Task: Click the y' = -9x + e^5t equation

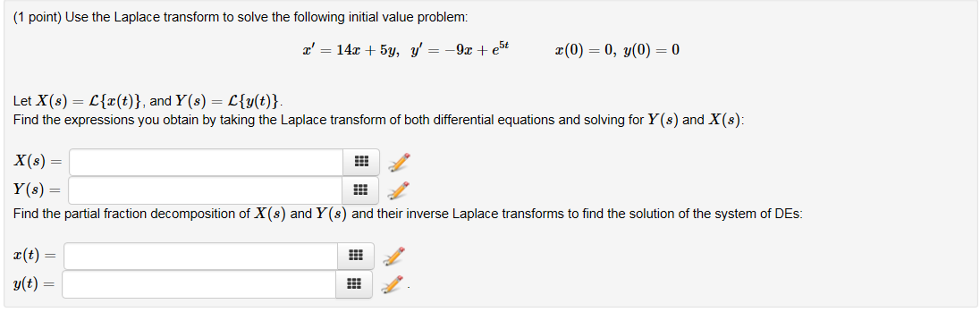Action: 460,49
